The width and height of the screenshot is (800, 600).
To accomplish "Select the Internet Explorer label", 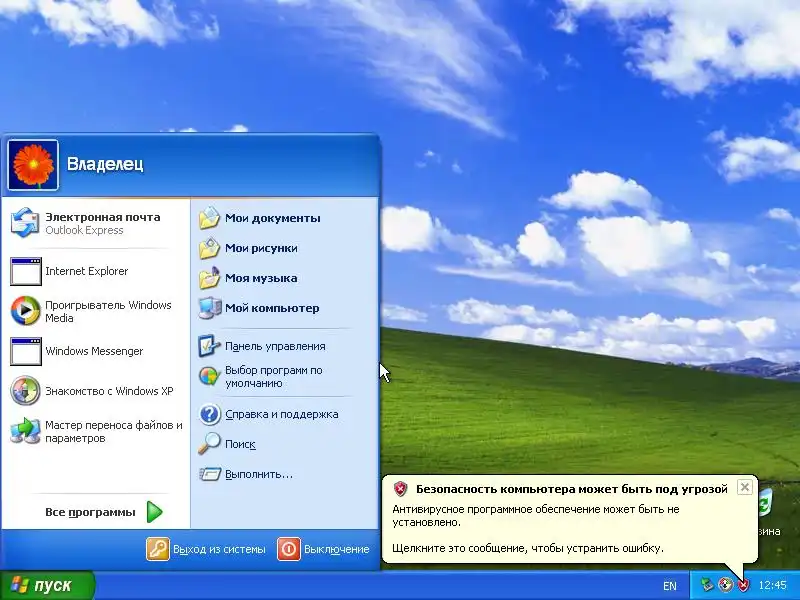I will pyautogui.click(x=87, y=271).
